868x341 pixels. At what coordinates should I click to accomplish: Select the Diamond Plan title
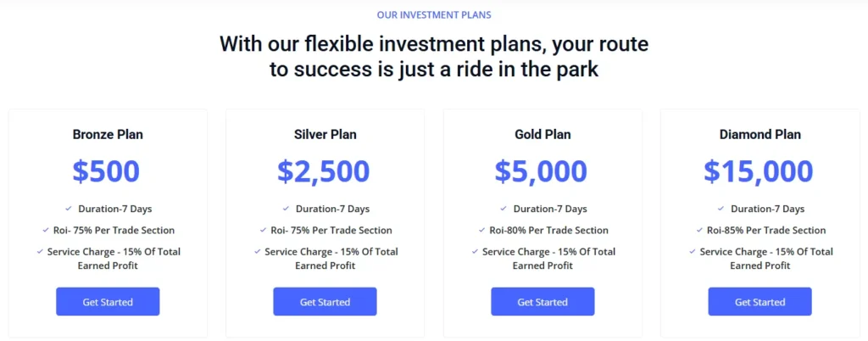[759, 134]
